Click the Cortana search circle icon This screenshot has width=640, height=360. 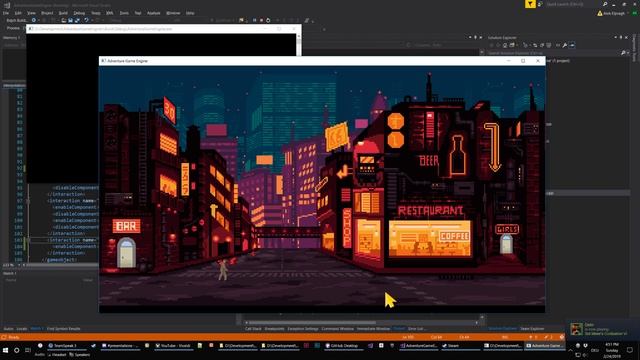(x=17, y=350)
